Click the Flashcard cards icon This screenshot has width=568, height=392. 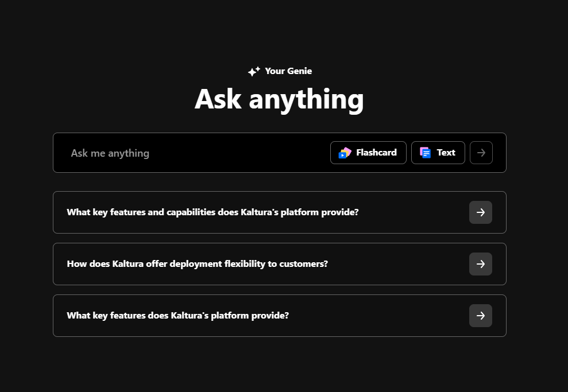point(345,153)
